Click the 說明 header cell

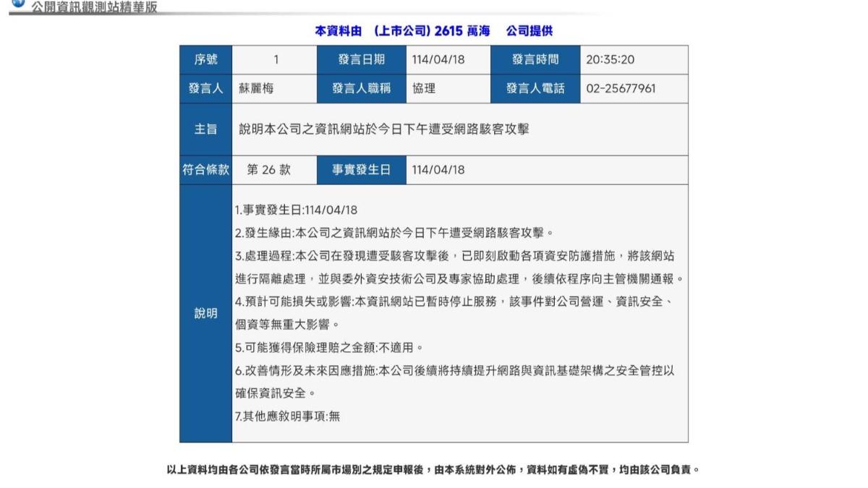(x=205, y=314)
